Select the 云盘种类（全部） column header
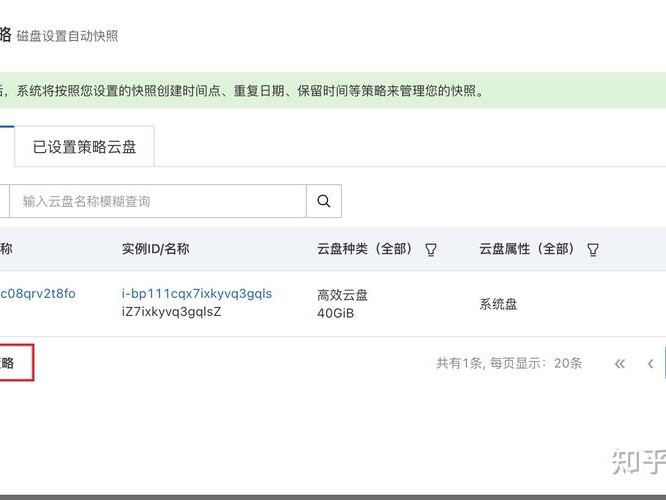 (364, 249)
